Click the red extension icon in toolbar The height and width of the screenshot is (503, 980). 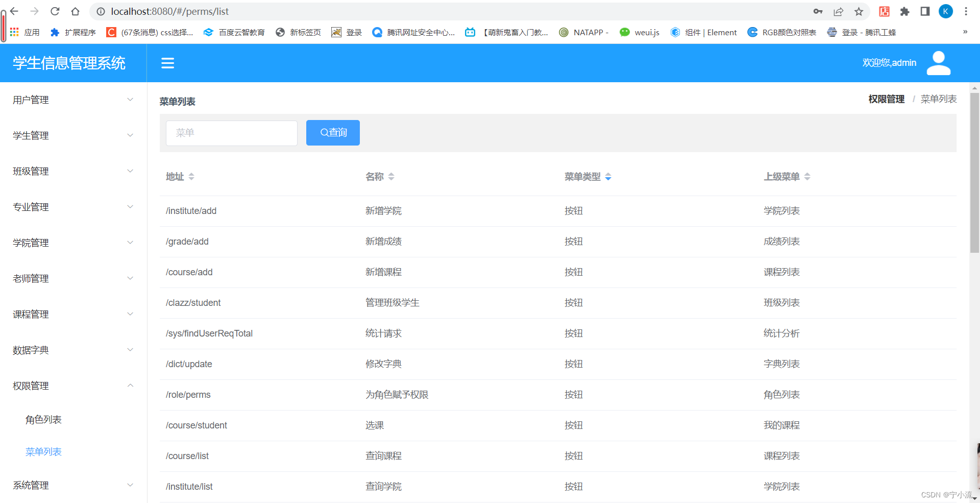(x=884, y=11)
